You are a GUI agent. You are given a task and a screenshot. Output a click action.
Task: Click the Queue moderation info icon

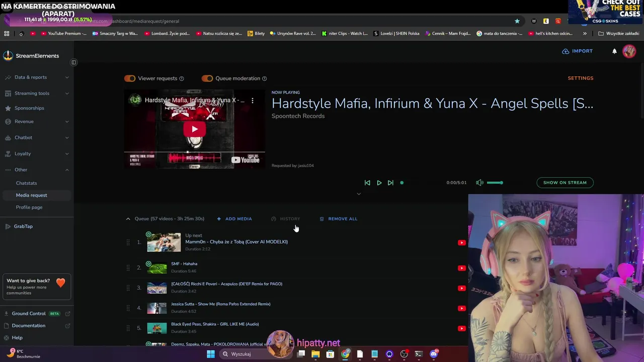[264, 78]
